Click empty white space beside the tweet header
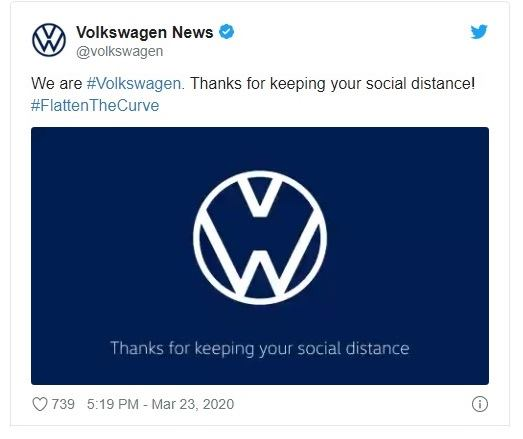 point(350,40)
